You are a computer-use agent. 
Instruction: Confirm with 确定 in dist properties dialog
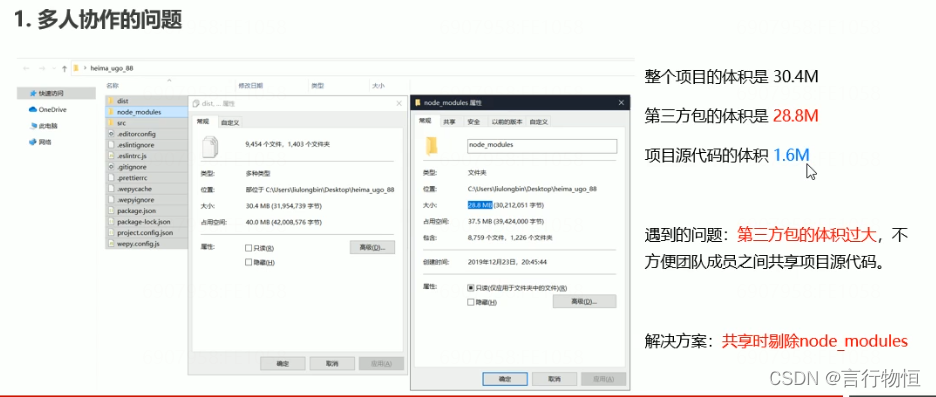(x=283, y=364)
